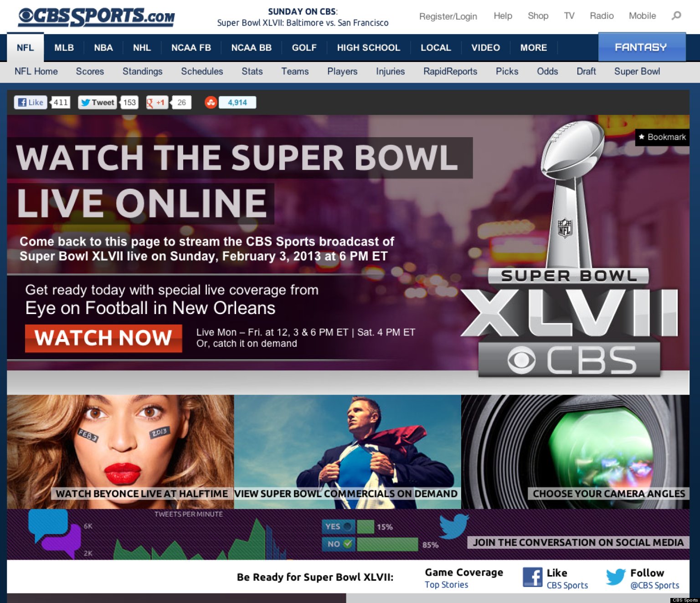
Task: Open Stats in the NFL submenu
Action: tap(252, 72)
